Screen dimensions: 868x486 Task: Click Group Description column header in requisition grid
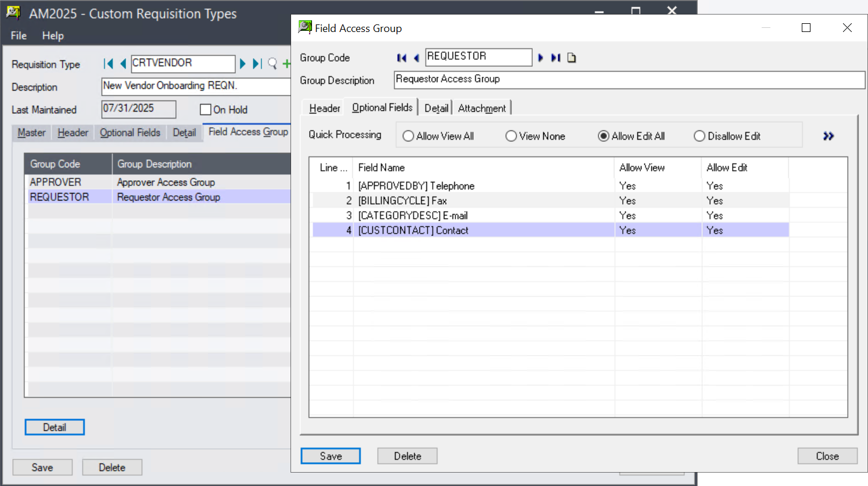click(x=202, y=164)
